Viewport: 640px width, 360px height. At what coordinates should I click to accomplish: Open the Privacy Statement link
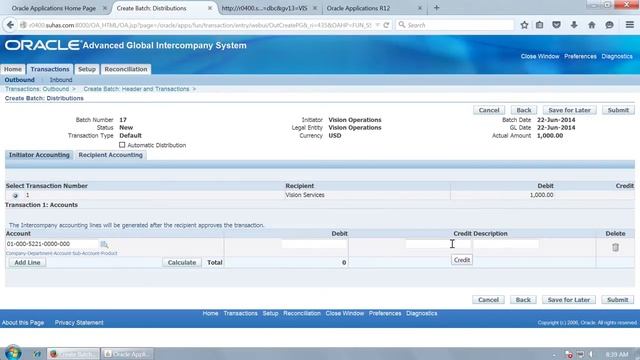79,323
